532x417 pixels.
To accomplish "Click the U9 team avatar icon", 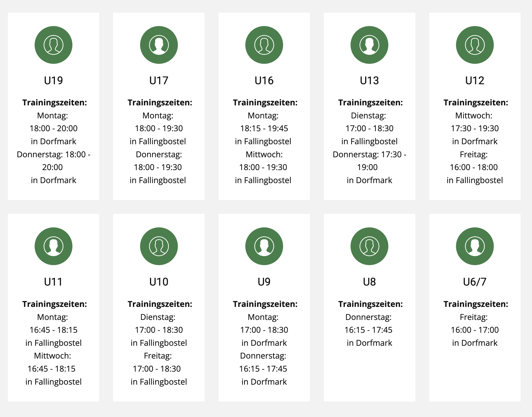I will (264, 246).
